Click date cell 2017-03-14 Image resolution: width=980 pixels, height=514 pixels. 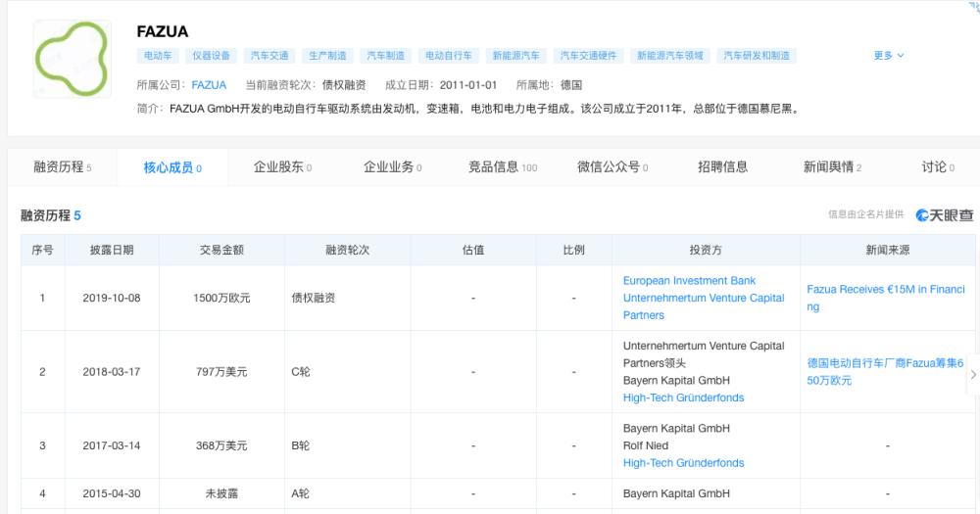(112, 445)
